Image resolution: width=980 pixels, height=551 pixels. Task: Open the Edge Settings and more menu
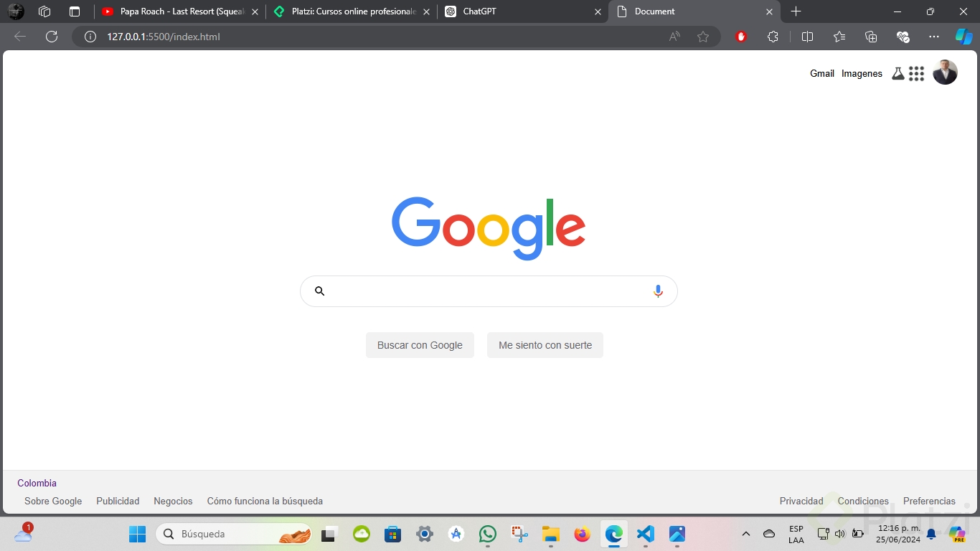point(934,37)
